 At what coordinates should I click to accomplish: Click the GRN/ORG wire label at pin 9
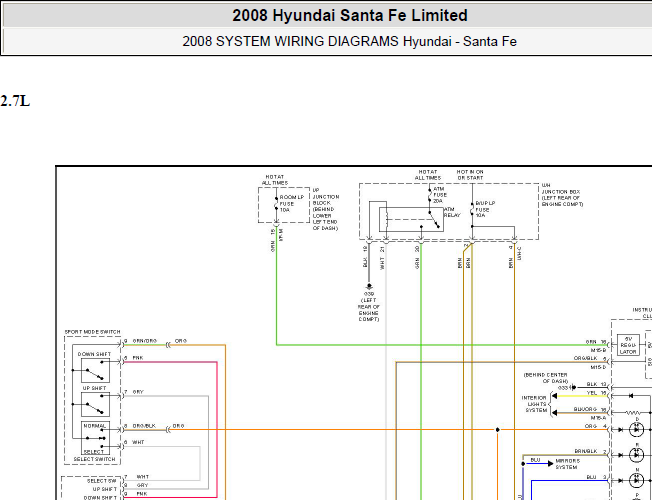coord(144,341)
